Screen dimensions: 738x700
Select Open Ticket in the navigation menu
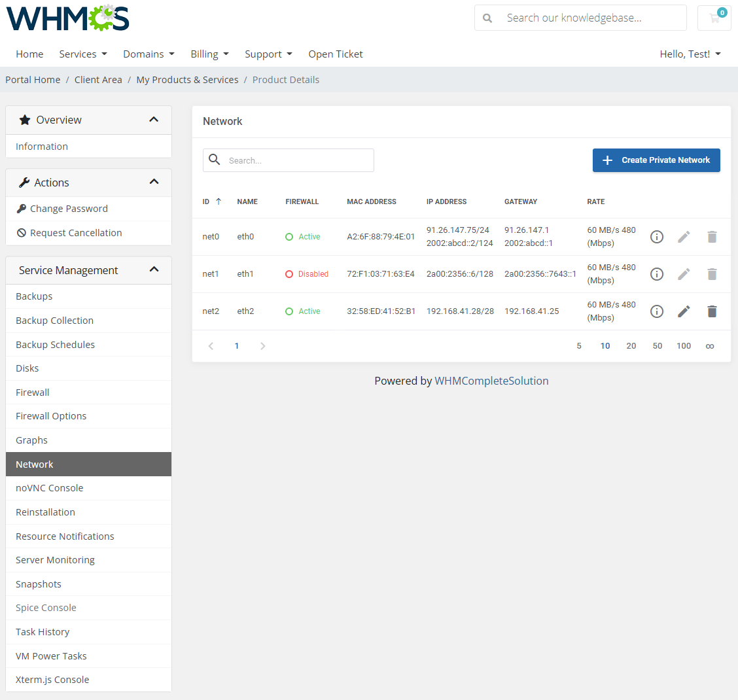(x=335, y=54)
